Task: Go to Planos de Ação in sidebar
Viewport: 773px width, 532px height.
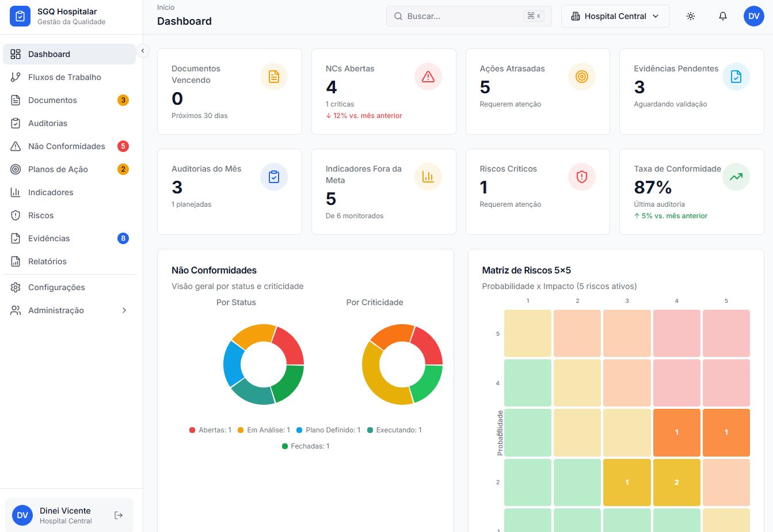Action: coord(58,169)
